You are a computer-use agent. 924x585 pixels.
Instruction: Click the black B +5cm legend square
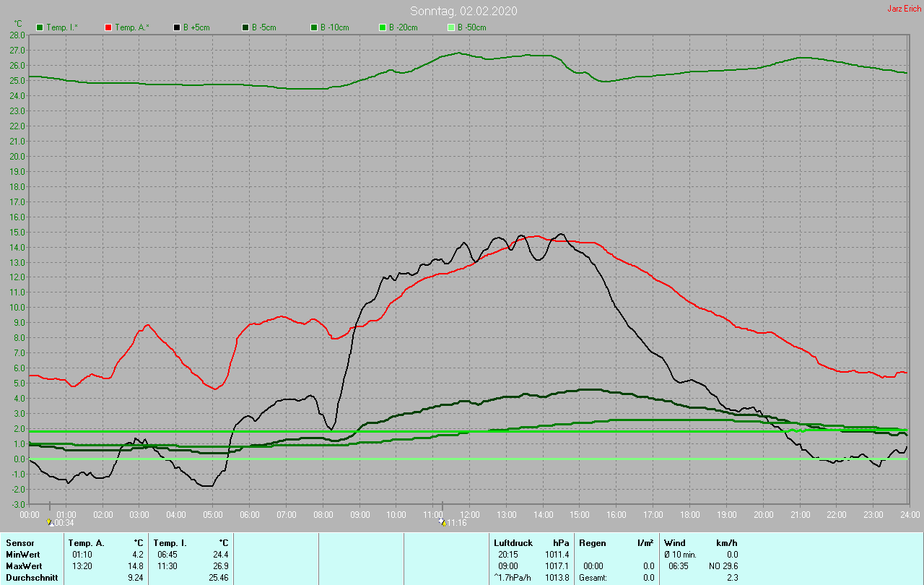pos(177,27)
